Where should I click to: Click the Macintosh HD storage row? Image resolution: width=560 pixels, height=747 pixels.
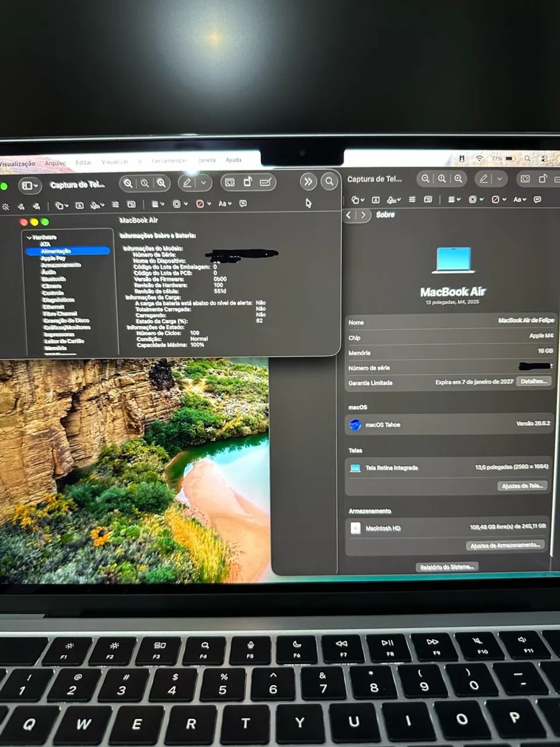[x=449, y=528]
